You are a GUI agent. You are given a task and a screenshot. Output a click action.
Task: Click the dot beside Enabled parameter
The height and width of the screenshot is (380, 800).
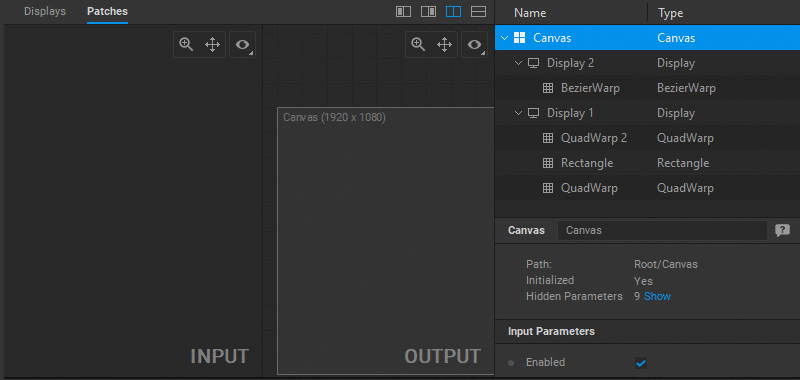click(511, 363)
